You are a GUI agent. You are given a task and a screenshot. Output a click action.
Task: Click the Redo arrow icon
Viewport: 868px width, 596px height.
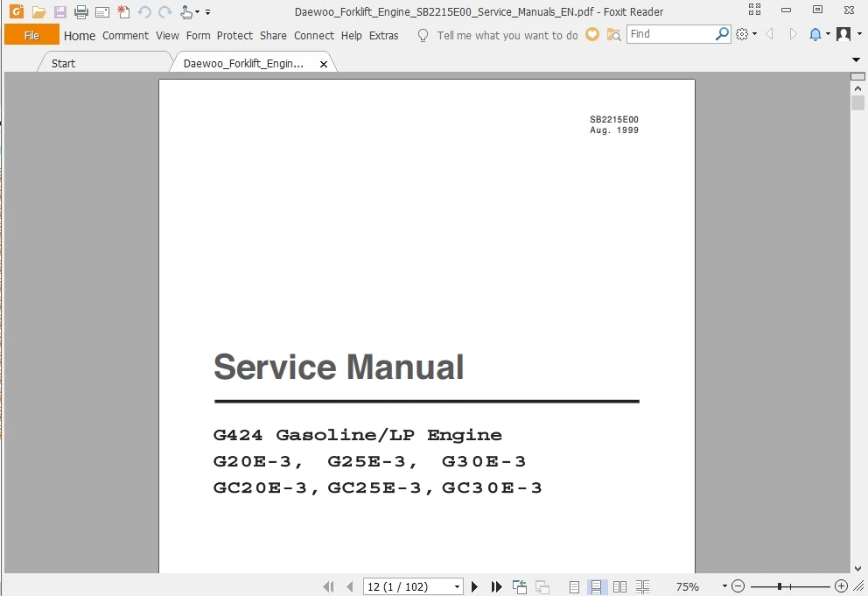[165, 11]
